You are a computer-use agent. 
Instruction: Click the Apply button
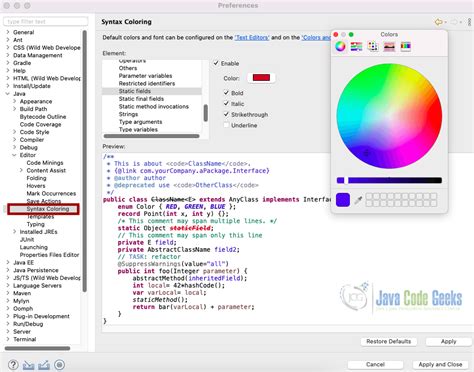tap(448, 341)
